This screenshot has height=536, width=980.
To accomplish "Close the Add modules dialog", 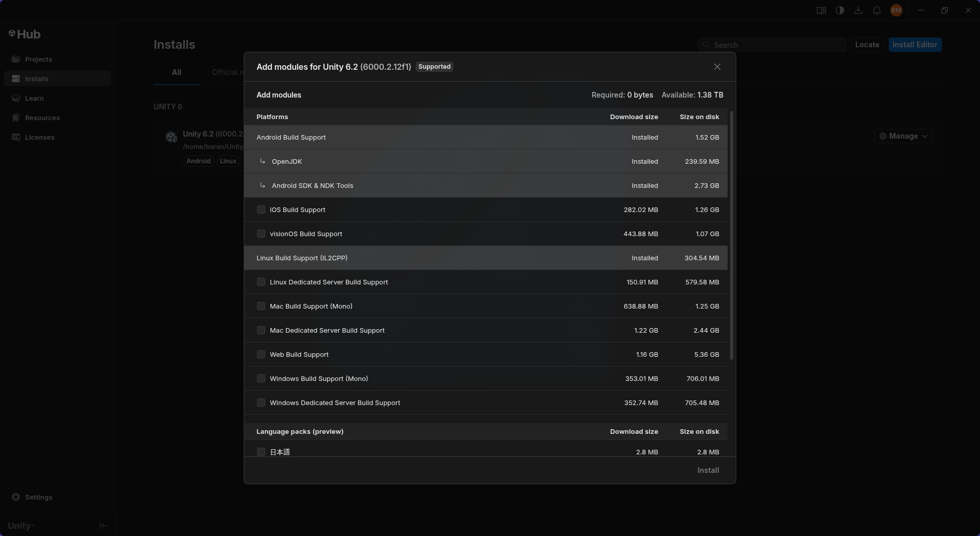I will (717, 67).
